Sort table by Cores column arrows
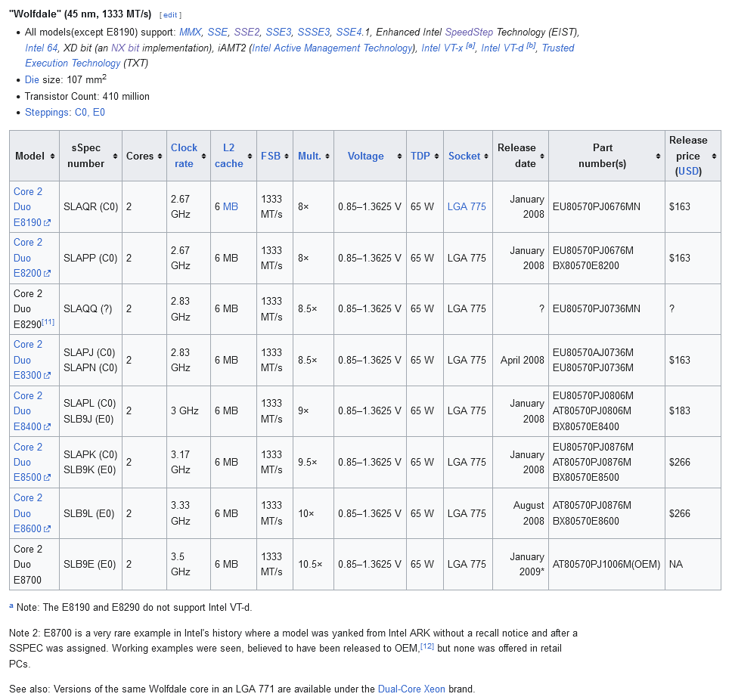732x700 pixels. [160, 156]
